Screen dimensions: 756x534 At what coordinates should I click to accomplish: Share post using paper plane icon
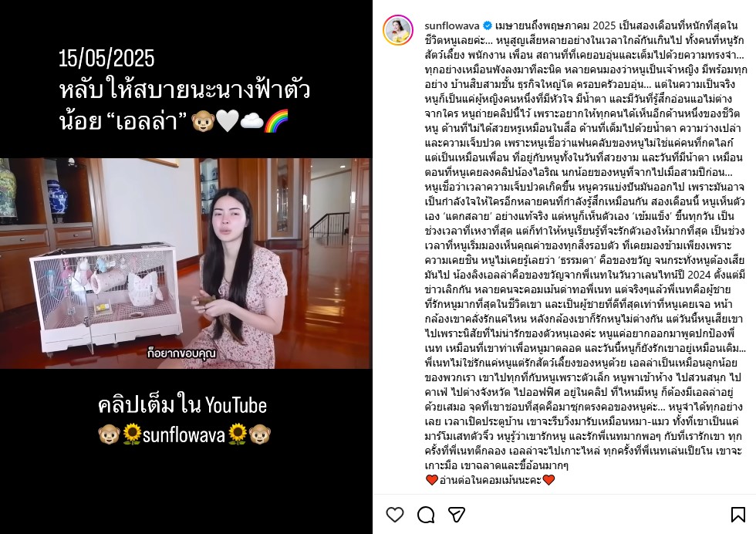point(457,515)
